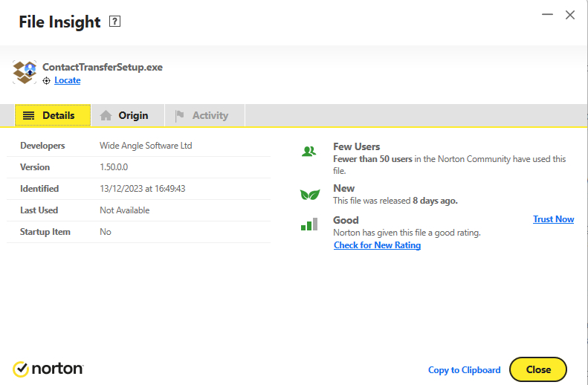Click the Startup Item No value

coord(106,232)
